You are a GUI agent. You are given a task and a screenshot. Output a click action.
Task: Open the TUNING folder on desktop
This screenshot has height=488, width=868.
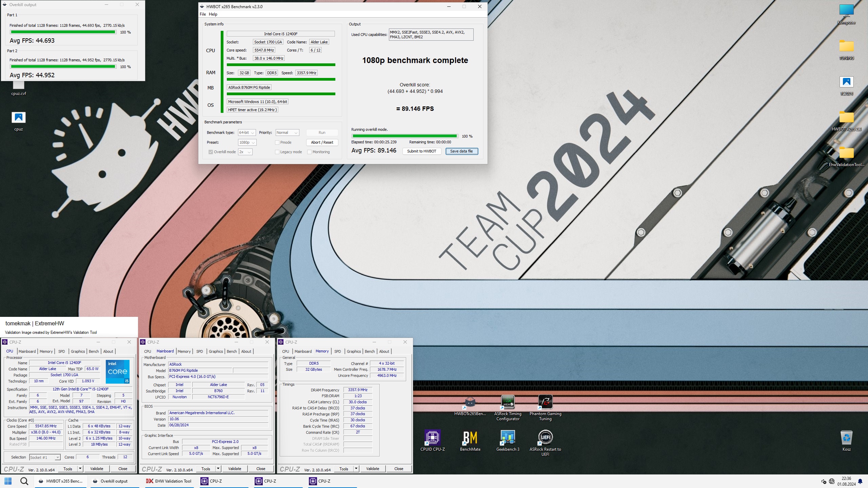[x=846, y=50]
